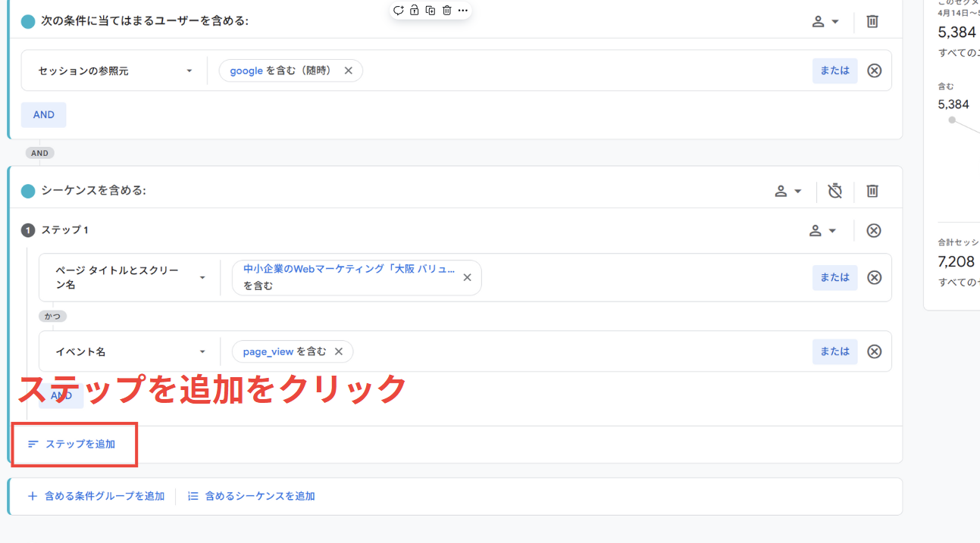Delete the user condition group with its trash icon
980x543 pixels.
click(x=872, y=21)
